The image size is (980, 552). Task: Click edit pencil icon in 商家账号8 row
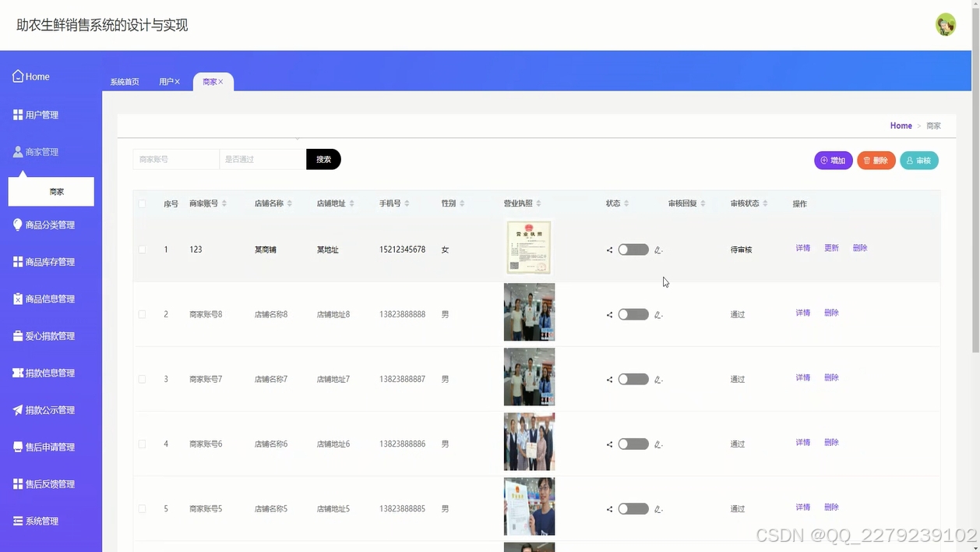[x=658, y=315]
